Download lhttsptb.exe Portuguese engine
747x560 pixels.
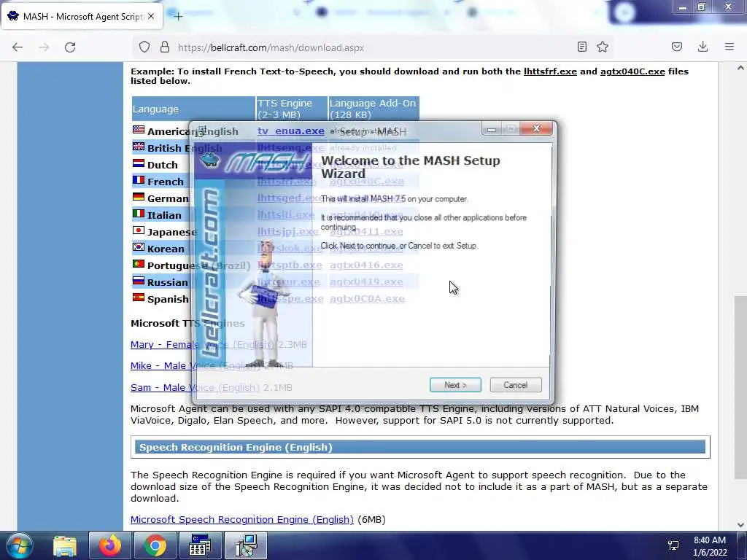tap(290, 265)
